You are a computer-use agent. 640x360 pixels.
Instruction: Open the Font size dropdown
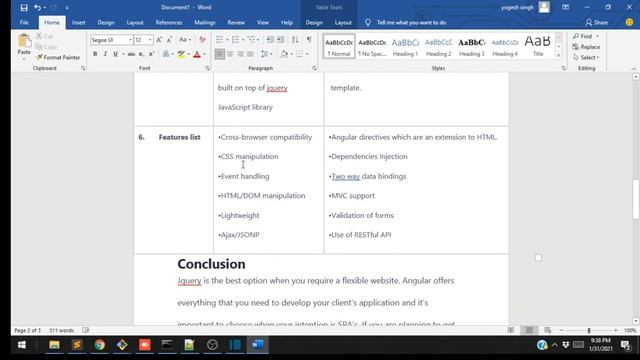pos(150,40)
